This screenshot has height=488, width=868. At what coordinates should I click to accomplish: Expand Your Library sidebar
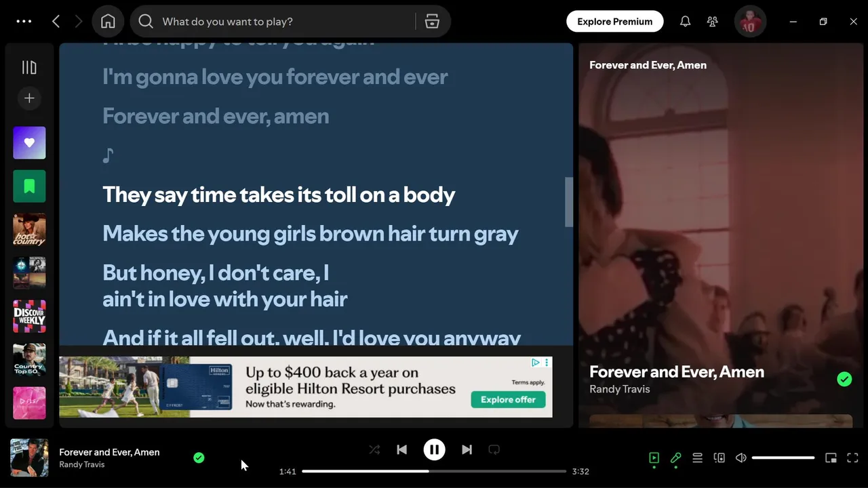click(x=29, y=67)
